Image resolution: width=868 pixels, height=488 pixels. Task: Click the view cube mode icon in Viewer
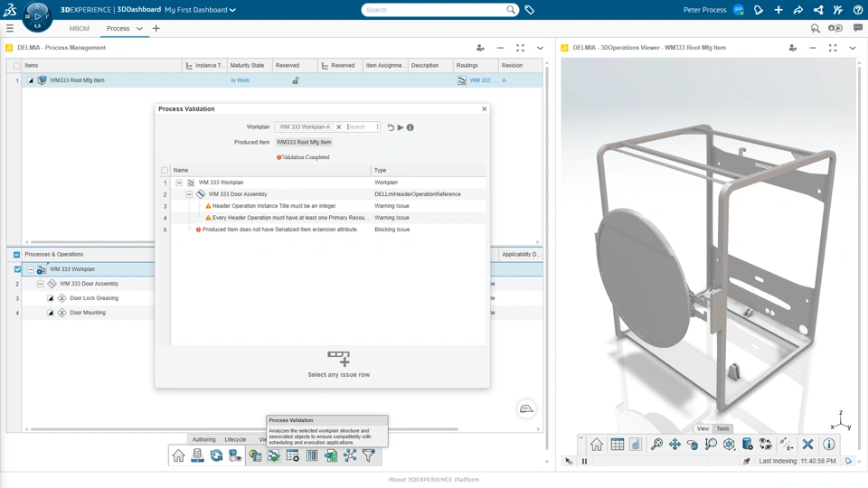pyautogui.click(x=729, y=445)
